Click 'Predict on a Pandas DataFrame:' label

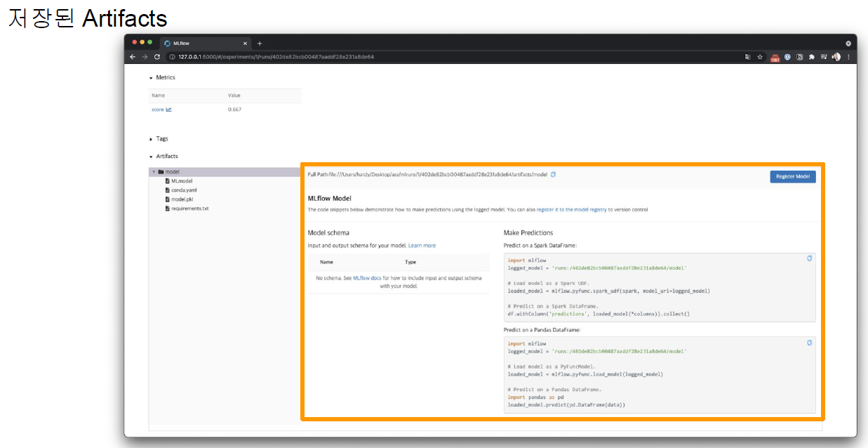[x=542, y=330]
